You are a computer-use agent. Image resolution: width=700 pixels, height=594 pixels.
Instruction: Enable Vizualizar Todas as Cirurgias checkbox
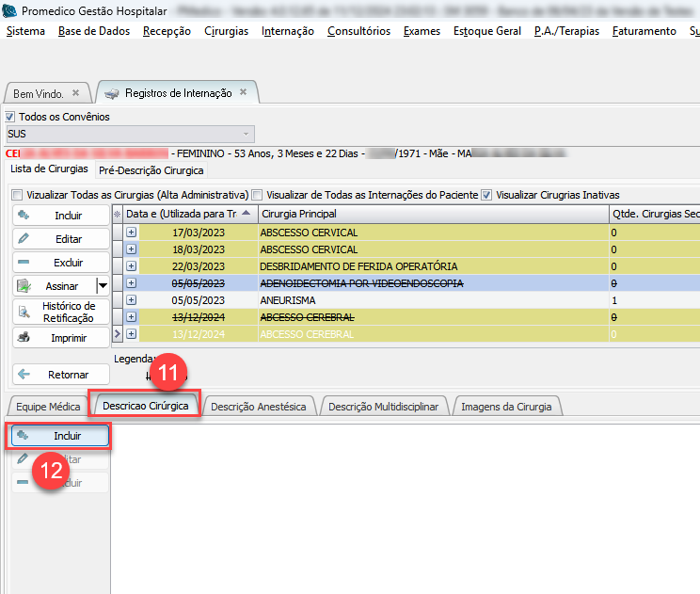18,195
